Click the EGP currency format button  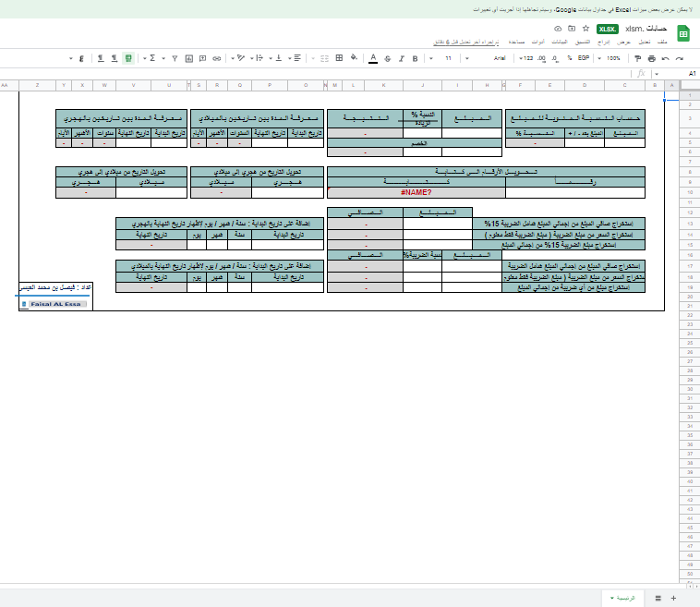(584, 57)
